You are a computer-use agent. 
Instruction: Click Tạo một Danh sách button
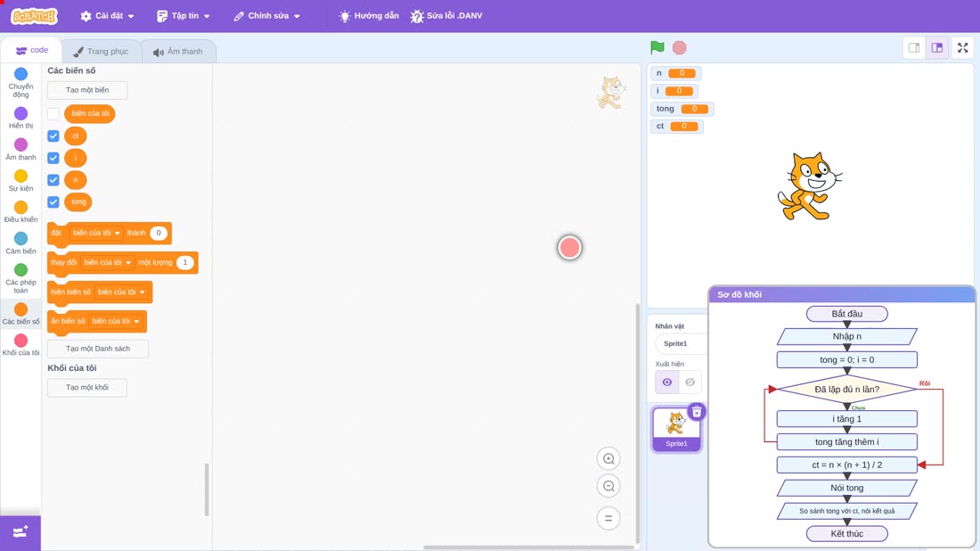coord(98,349)
